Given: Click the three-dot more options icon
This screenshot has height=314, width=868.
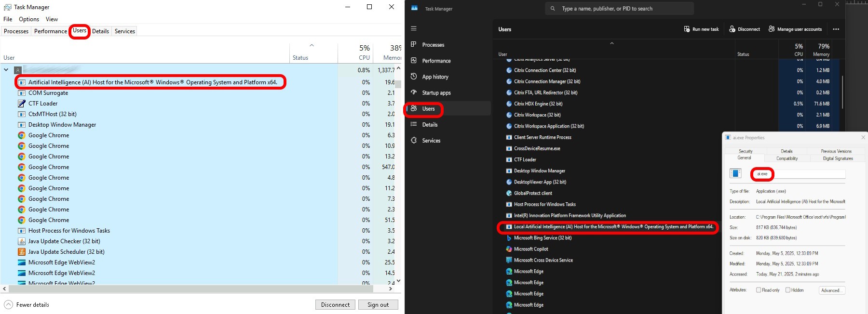Looking at the screenshot, I should (x=836, y=29).
